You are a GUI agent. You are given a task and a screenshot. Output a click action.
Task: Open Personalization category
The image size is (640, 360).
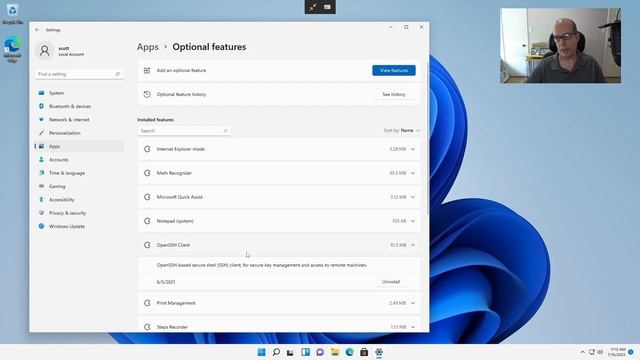[x=79, y=133]
